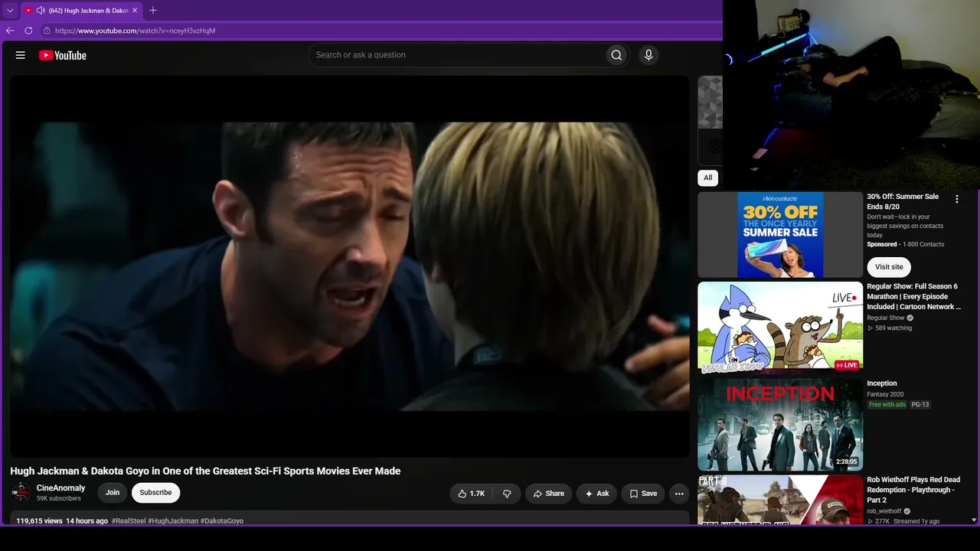Join the CineAnomaly channel membership

click(x=113, y=493)
